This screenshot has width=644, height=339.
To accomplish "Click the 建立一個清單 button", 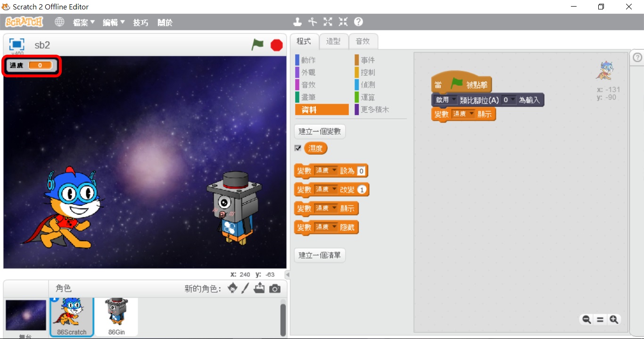I will coord(320,256).
